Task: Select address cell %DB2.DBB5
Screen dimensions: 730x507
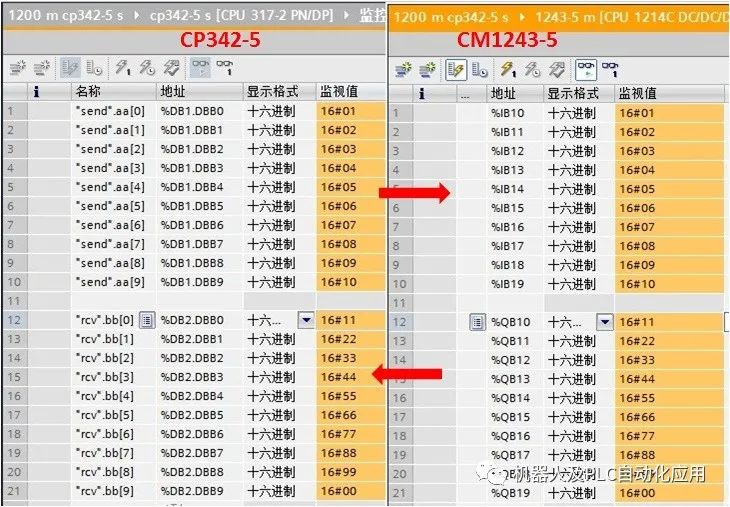Action: (200, 415)
